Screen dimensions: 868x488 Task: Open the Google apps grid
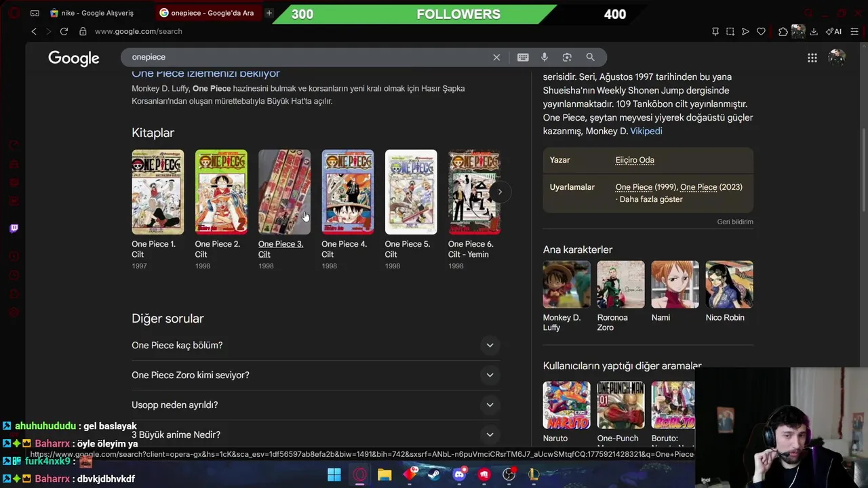coord(812,58)
